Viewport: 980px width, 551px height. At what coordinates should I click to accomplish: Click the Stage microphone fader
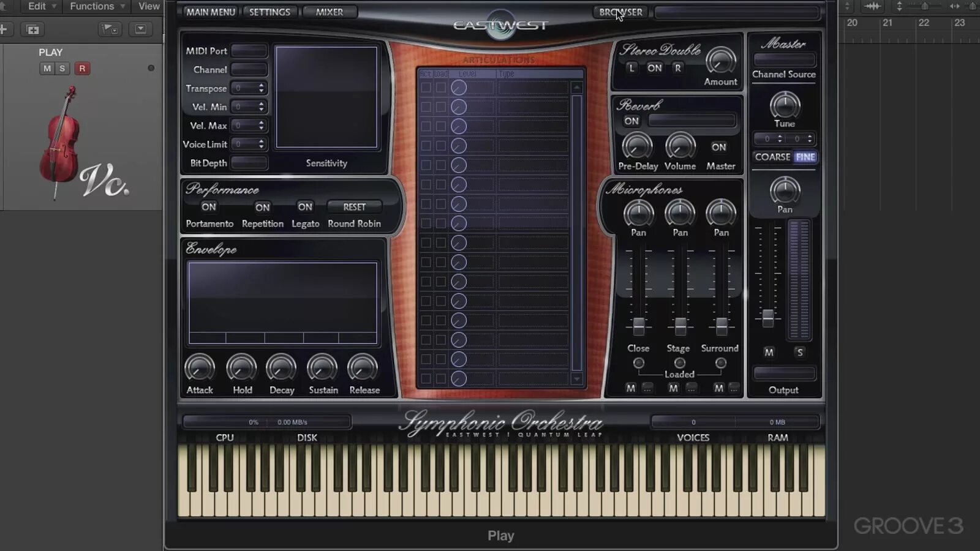point(680,326)
